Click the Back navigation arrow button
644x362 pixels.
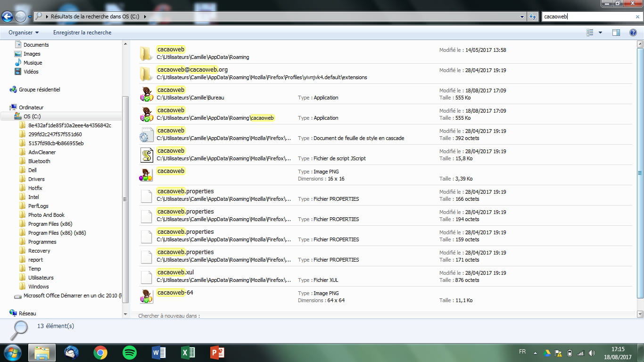coord(7,17)
